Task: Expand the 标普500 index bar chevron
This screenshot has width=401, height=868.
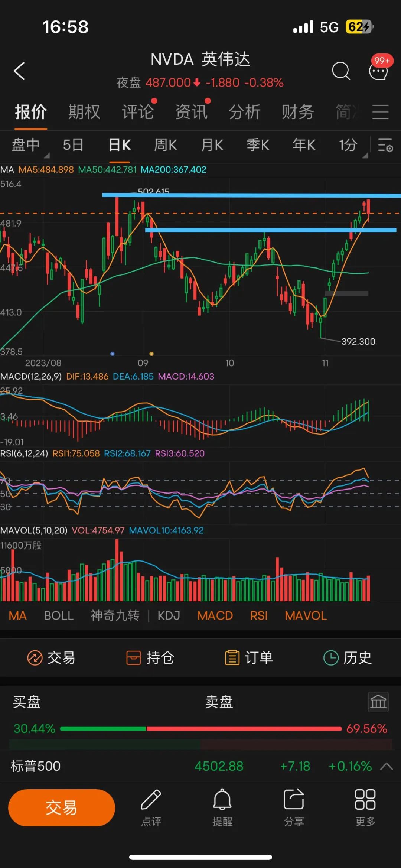Action: (387, 766)
